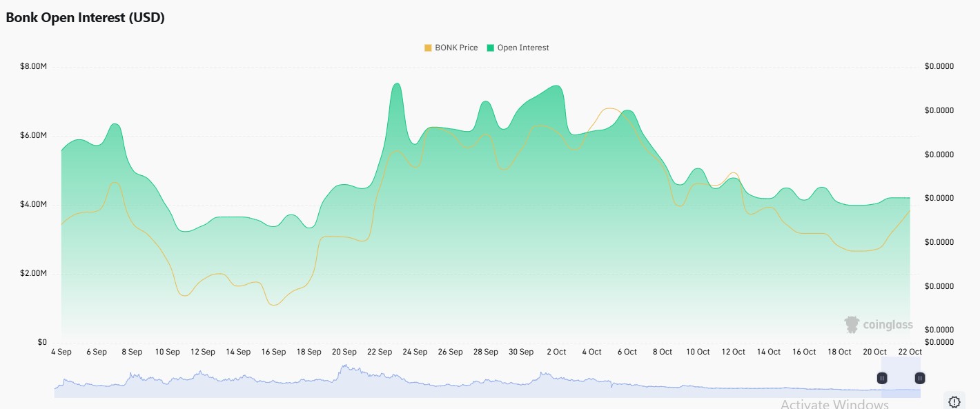Click the 14 Oct date label
This screenshot has height=409, width=980.
pyautogui.click(x=769, y=352)
